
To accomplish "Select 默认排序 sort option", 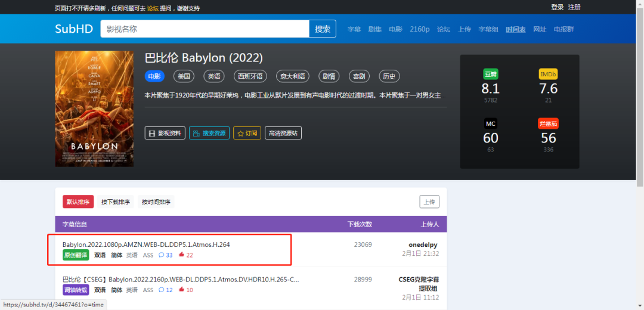I will click(x=78, y=202).
